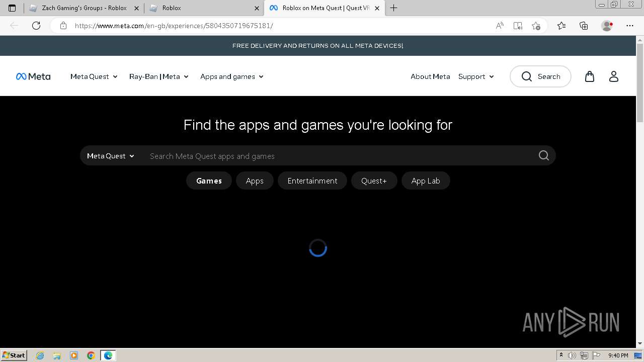The height and width of the screenshot is (362, 644).
Task: Select the Entertainment category
Action: point(312,180)
